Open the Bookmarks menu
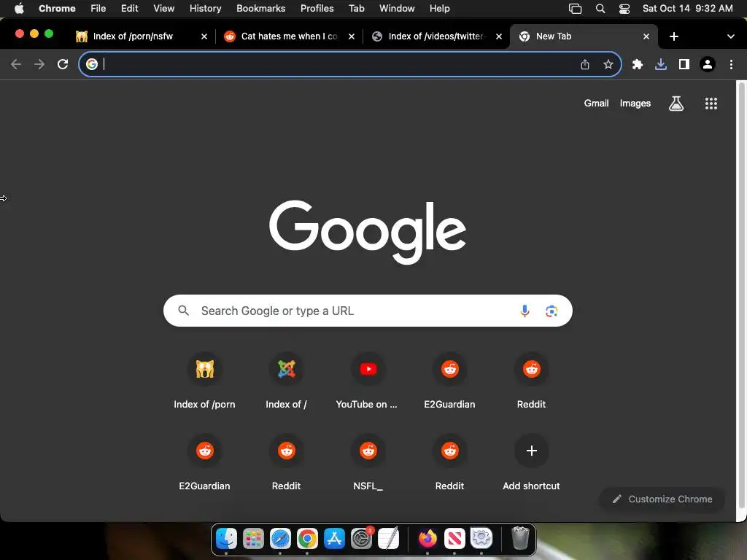The height and width of the screenshot is (560, 747). tap(260, 9)
